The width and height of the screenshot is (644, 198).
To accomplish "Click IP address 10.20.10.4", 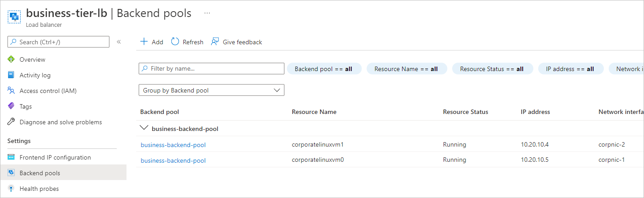I will coord(535,144).
